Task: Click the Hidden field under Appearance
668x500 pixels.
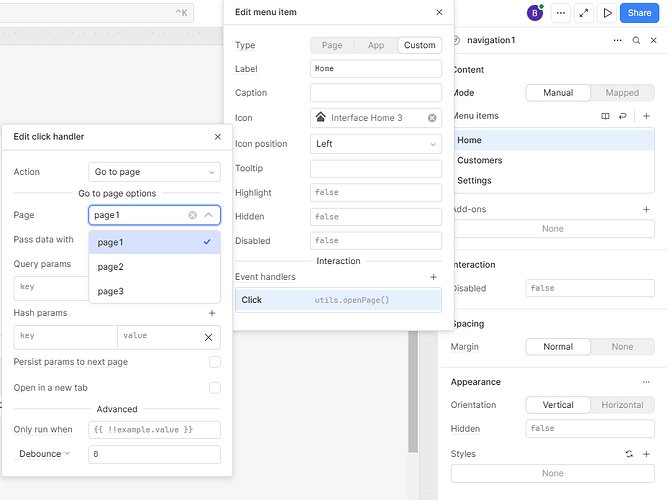Action: [x=590, y=428]
